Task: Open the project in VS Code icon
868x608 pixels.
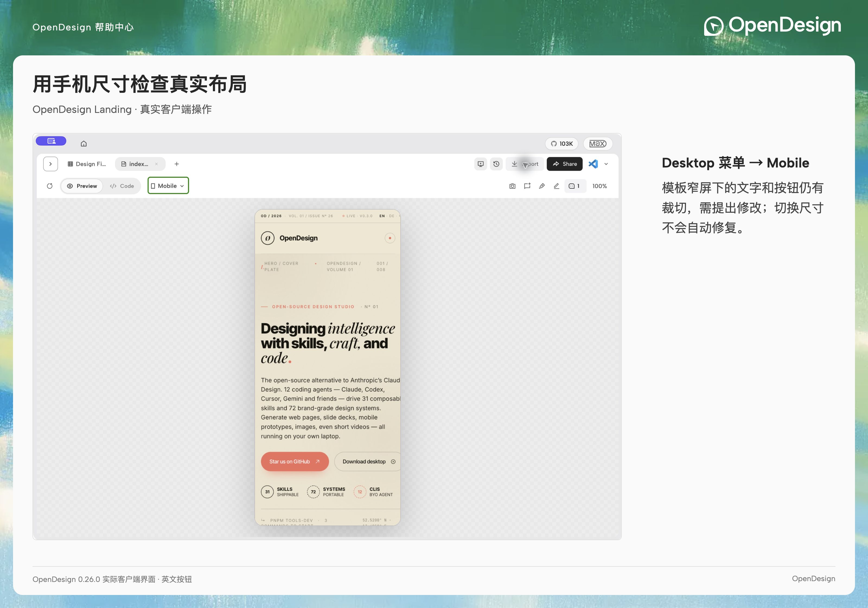Action: coord(593,164)
